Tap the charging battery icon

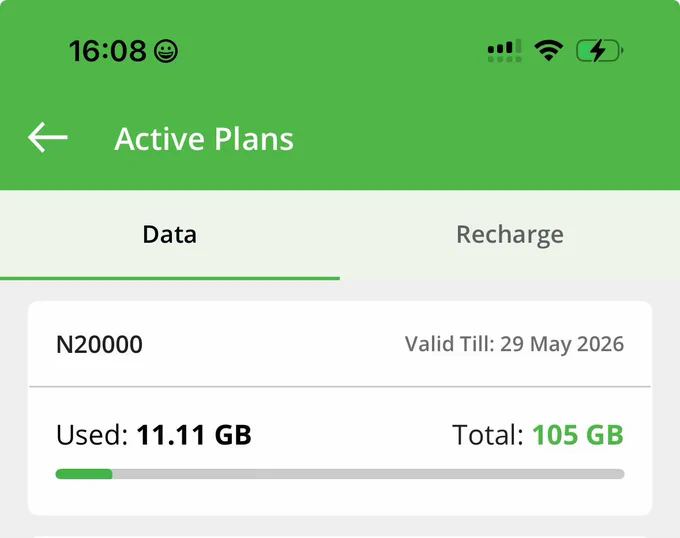(599, 51)
